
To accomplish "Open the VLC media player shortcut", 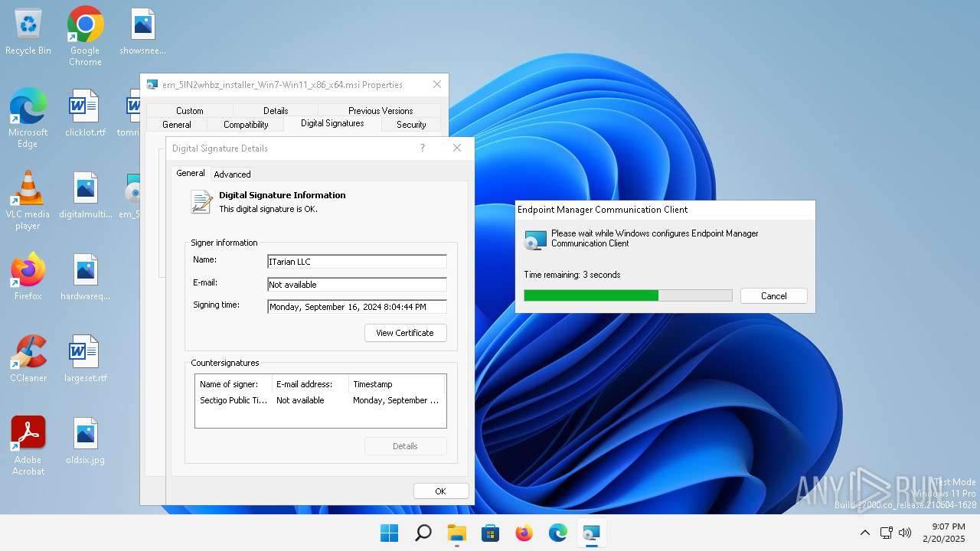I will tap(28, 200).
